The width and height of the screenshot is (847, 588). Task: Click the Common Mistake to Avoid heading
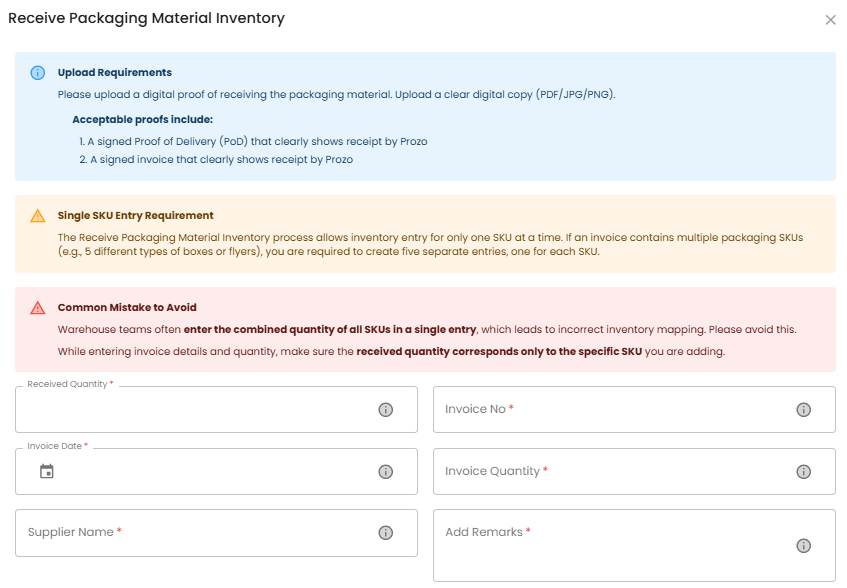(127, 308)
